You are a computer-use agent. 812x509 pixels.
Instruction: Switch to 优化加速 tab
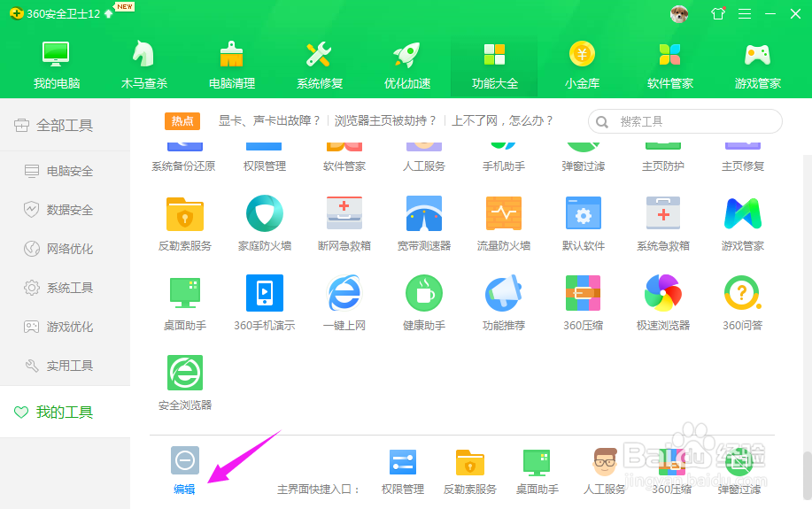click(x=407, y=66)
